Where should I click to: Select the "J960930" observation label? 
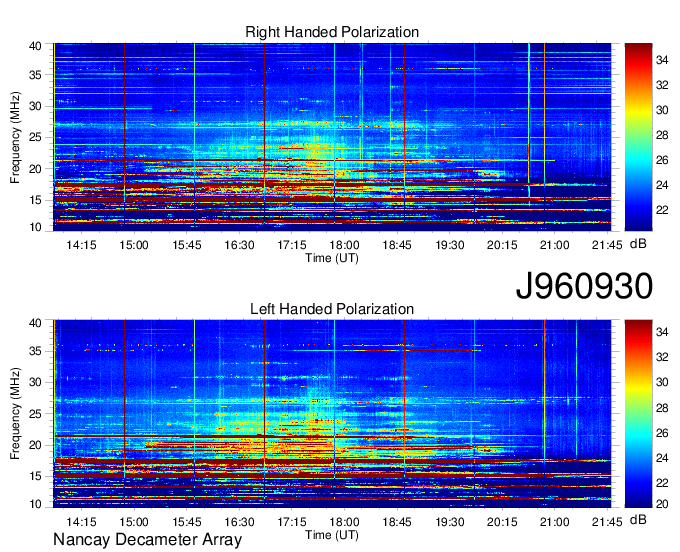point(584,286)
